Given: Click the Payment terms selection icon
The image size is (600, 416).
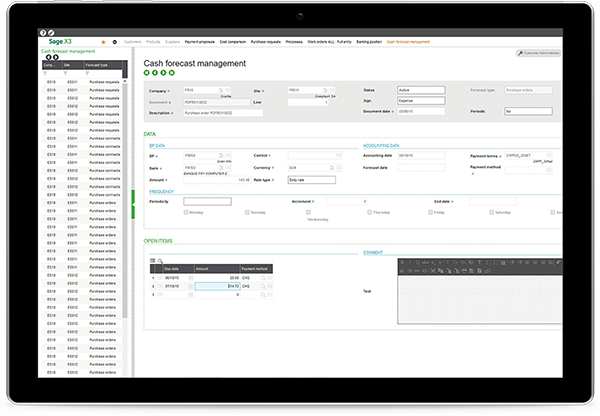Looking at the screenshot, I should 549,155.
